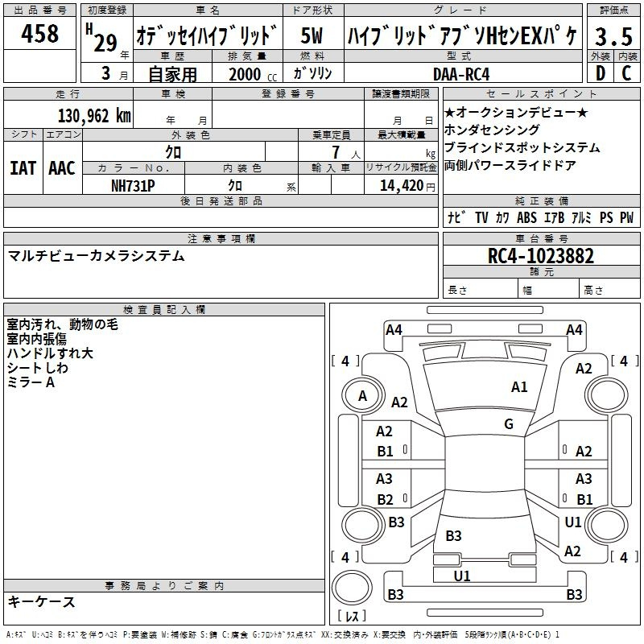
Task: Click chassis number RC4-1023882
Action: click(x=541, y=256)
